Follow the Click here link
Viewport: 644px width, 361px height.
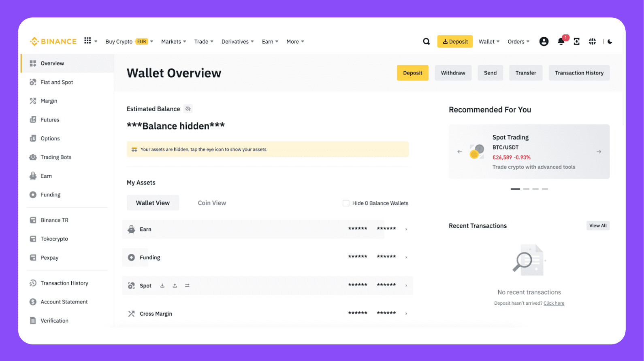pos(554,303)
